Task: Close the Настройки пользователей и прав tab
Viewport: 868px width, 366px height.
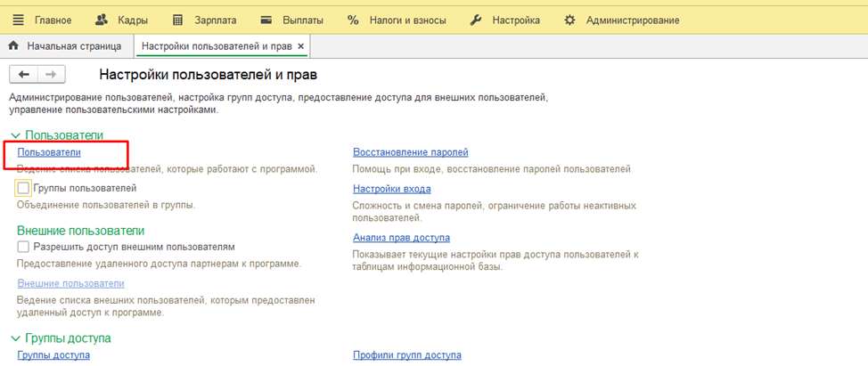Action: (300, 45)
